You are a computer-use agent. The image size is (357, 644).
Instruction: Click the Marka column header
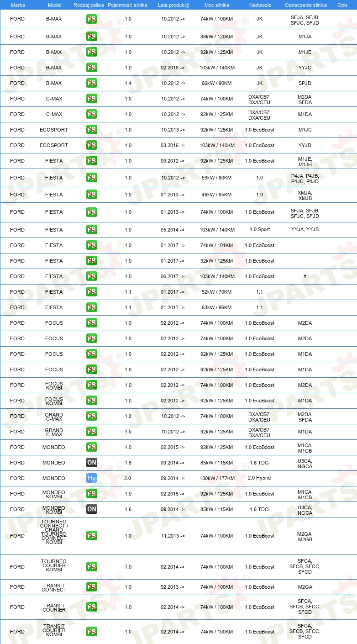click(x=17, y=5)
